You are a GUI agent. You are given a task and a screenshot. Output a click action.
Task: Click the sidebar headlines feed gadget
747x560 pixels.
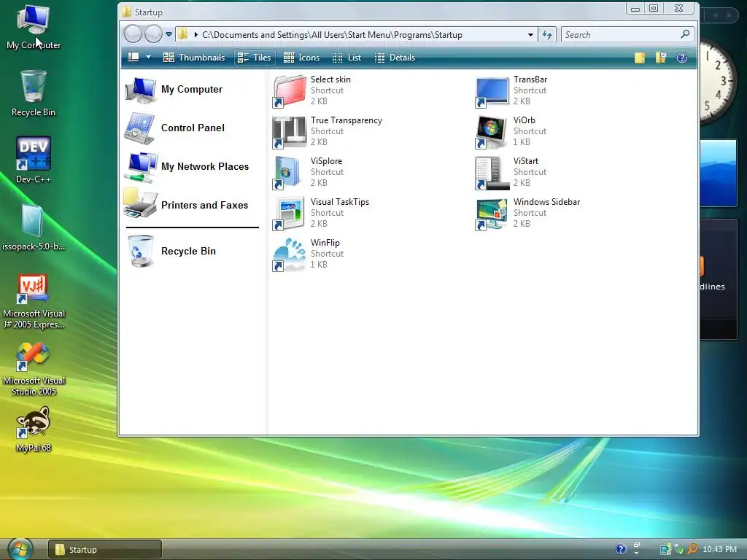719,279
